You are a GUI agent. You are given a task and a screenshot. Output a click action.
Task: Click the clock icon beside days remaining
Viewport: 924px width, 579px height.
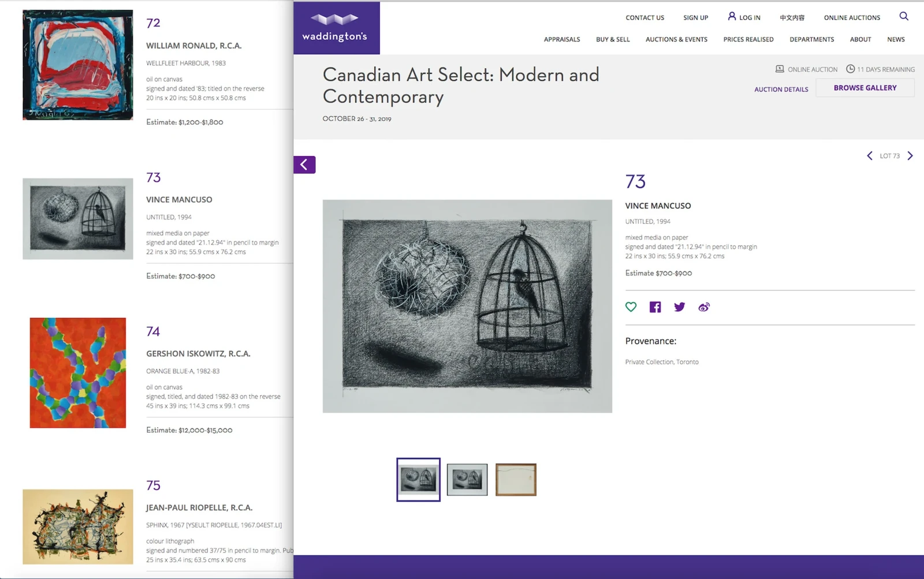850,68
